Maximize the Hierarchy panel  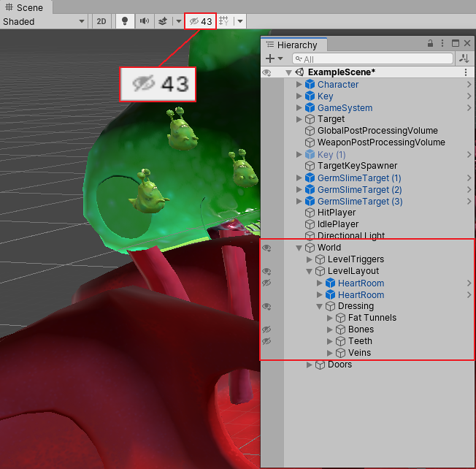[x=455, y=43]
